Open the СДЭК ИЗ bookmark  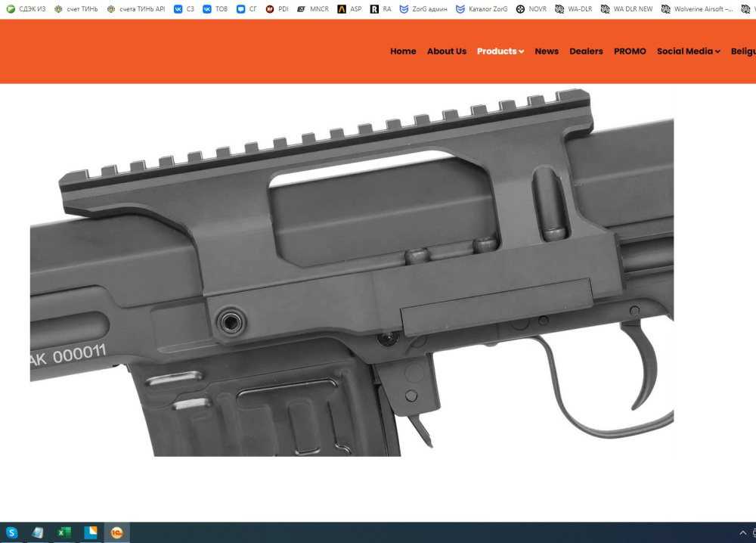(26, 8)
